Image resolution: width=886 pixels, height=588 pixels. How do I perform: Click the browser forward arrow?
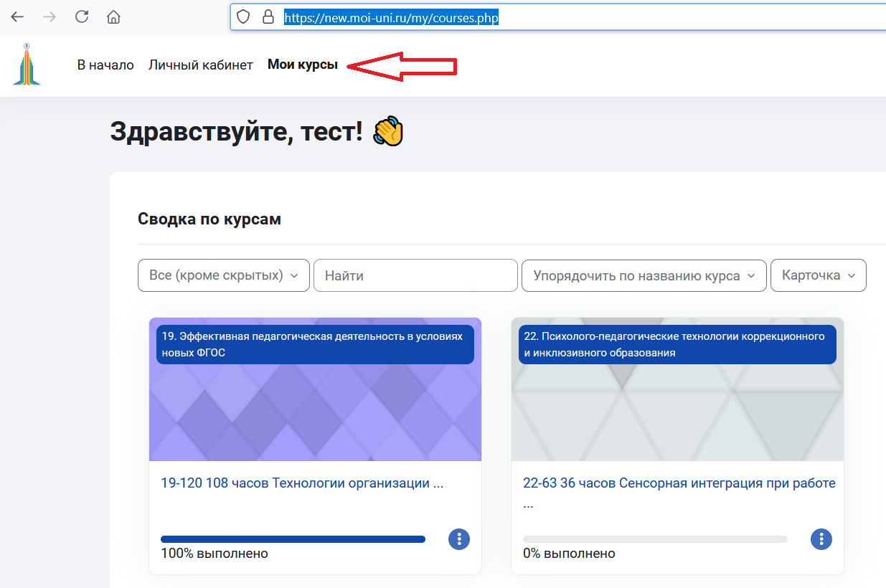point(50,17)
